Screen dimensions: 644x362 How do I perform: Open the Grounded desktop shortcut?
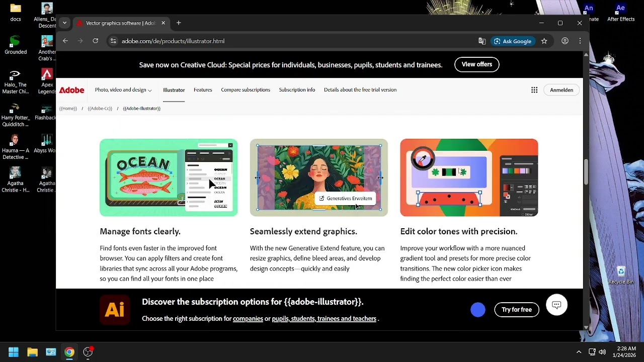[x=16, y=45]
